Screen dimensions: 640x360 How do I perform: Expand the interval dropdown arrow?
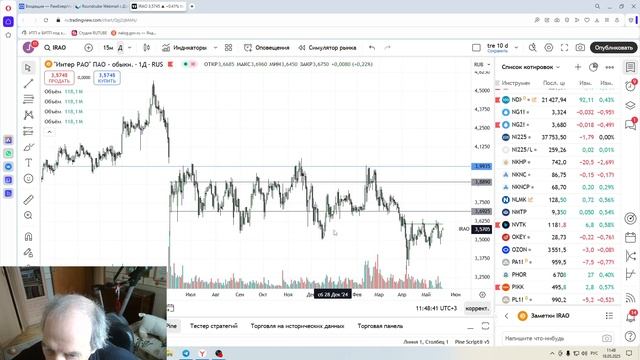(130, 48)
